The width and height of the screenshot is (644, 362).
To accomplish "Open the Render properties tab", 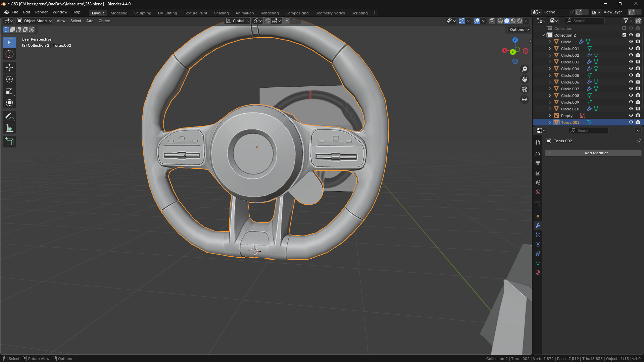I will coord(538,154).
